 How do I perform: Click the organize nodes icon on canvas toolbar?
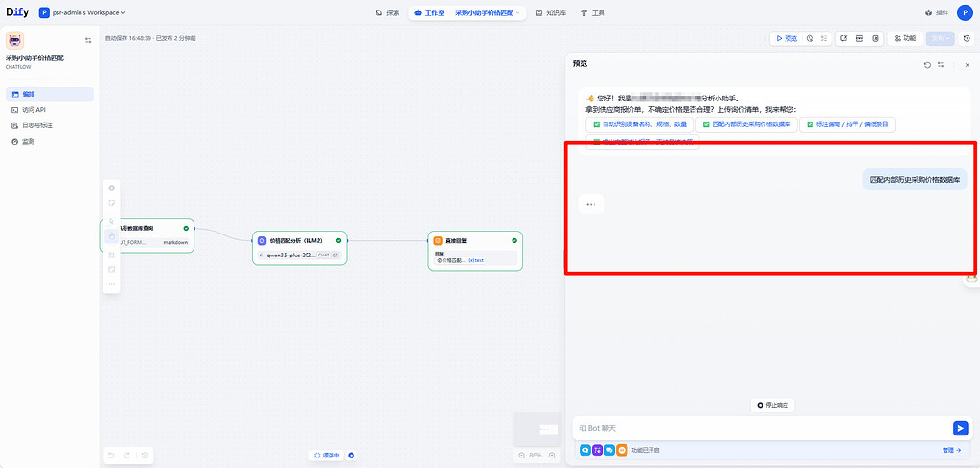pos(112,256)
